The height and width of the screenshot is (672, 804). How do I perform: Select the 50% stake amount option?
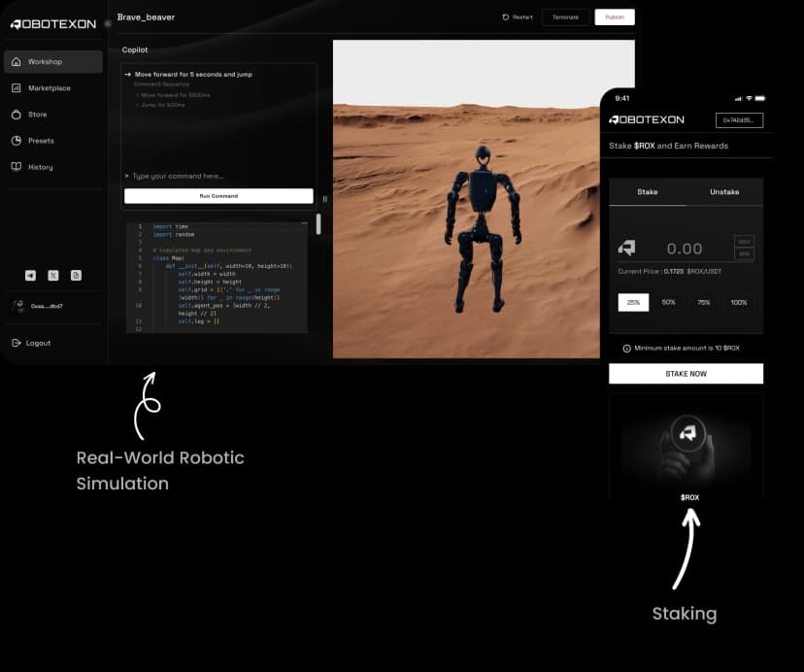tap(668, 302)
